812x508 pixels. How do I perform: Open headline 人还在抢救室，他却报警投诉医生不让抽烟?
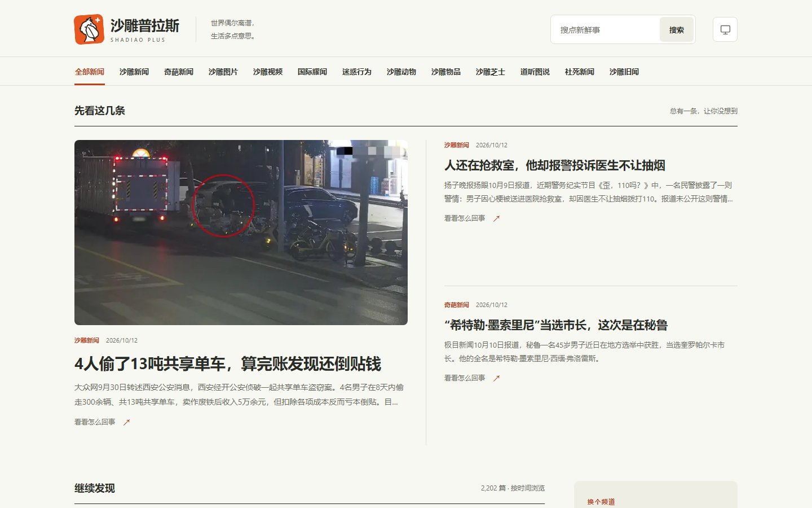click(555, 165)
